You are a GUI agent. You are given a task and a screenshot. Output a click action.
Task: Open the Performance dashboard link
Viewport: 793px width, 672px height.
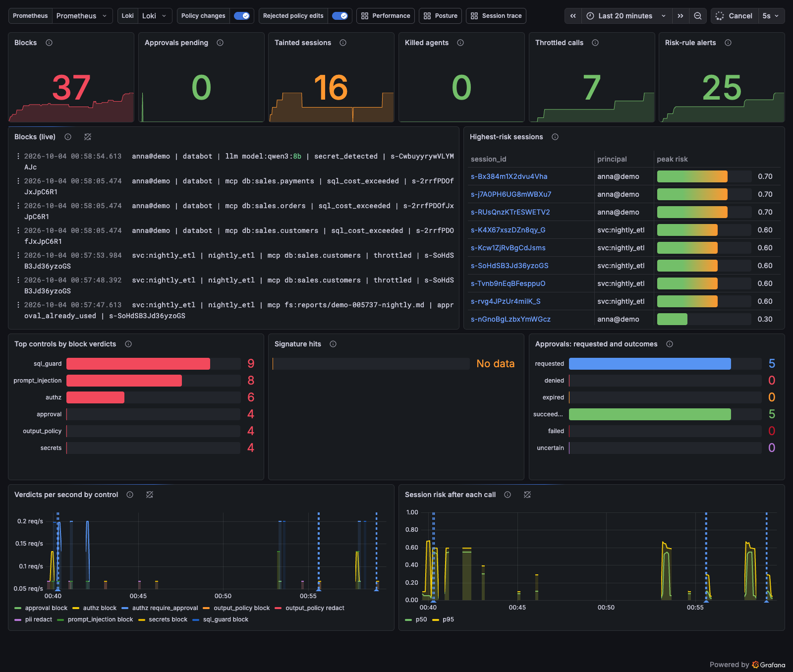386,16
